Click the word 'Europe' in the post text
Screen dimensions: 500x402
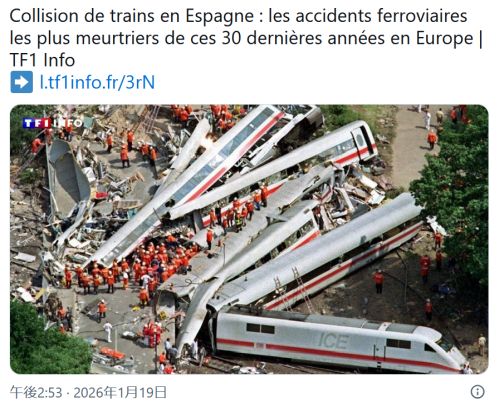pos(445,39)
